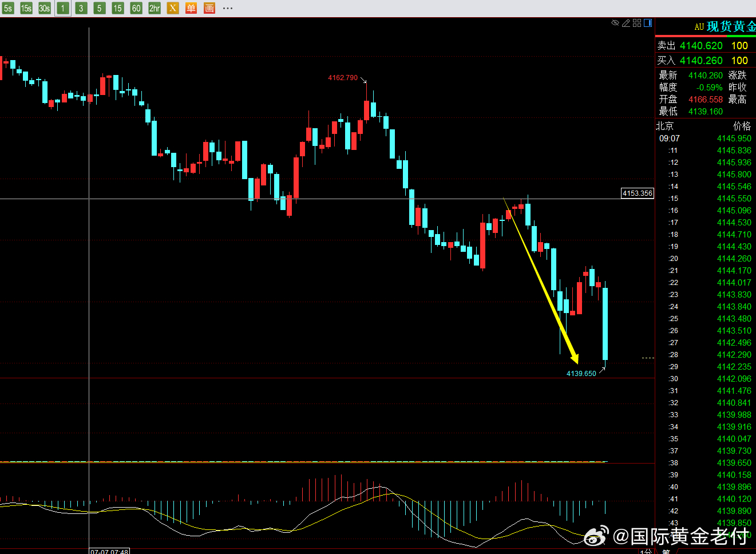This screenshot has height=554, width=756.
Task: Toggle the eye hide-drawings icon
Action: coord(615,23)
